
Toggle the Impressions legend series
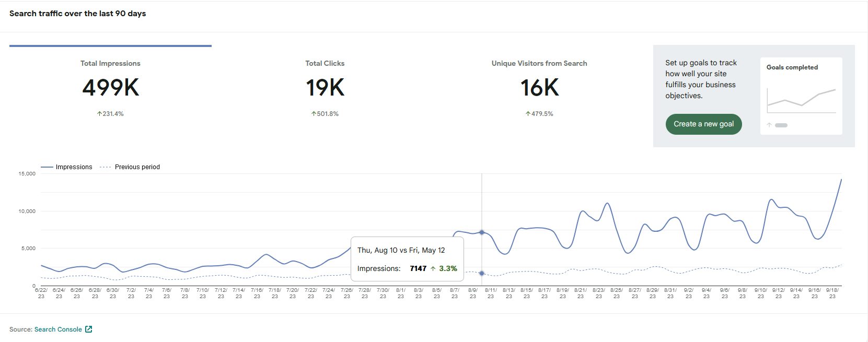[x=66, y=167]
